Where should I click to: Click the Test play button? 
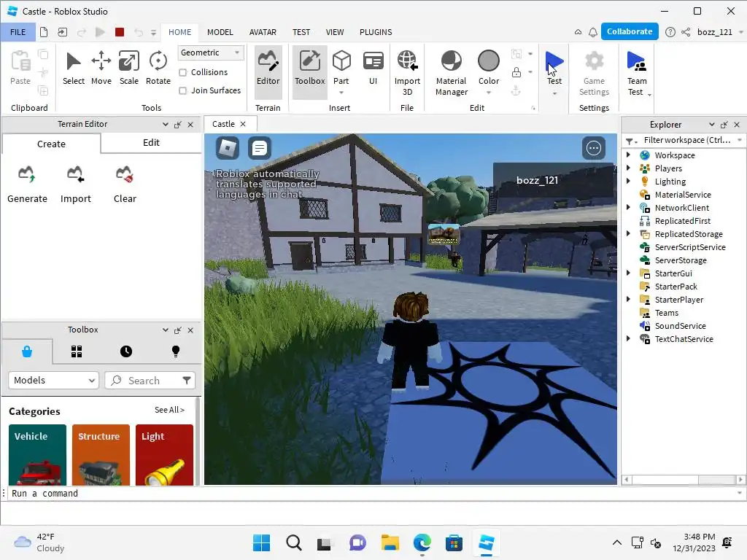point(554,66)
